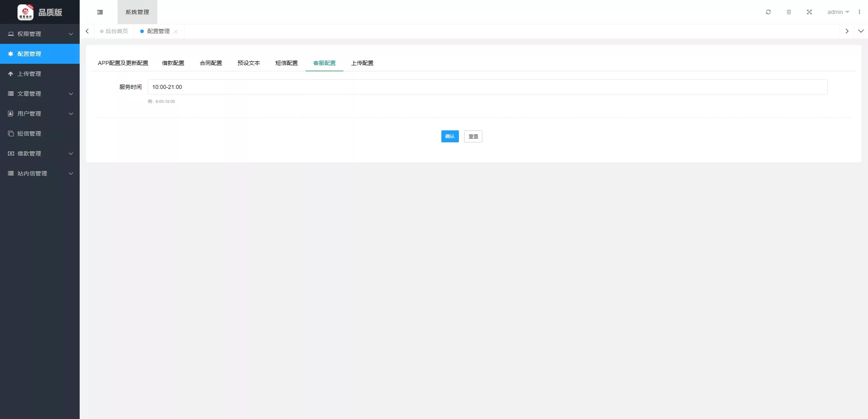Toggle fullscreen with the expand icon
The width and height of the screenshot is (868, 419).
[809, 12]
